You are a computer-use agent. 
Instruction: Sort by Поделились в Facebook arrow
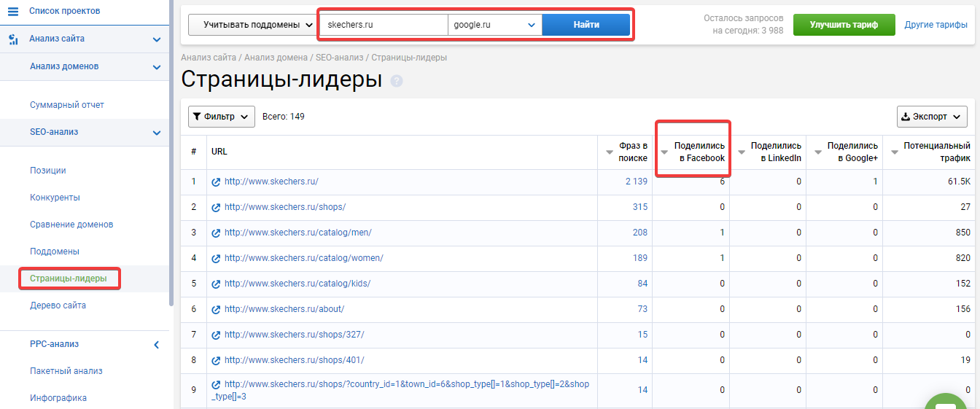(x=664, y=152)
